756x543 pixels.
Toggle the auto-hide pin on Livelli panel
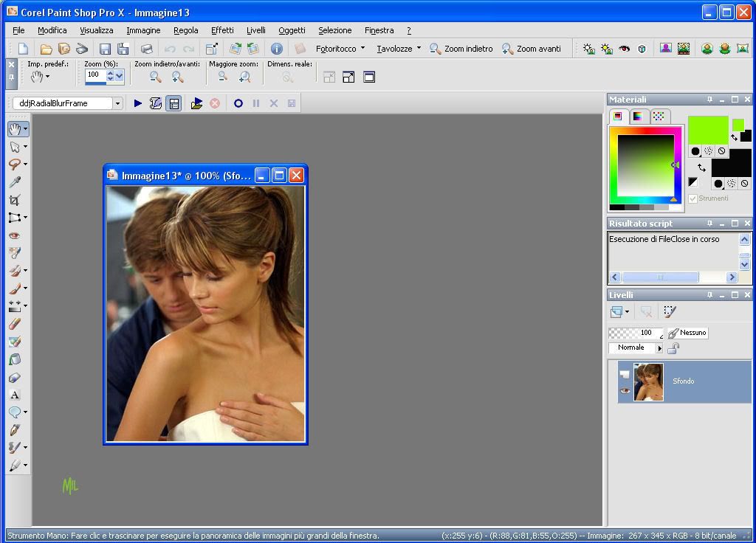click(709, 295)
